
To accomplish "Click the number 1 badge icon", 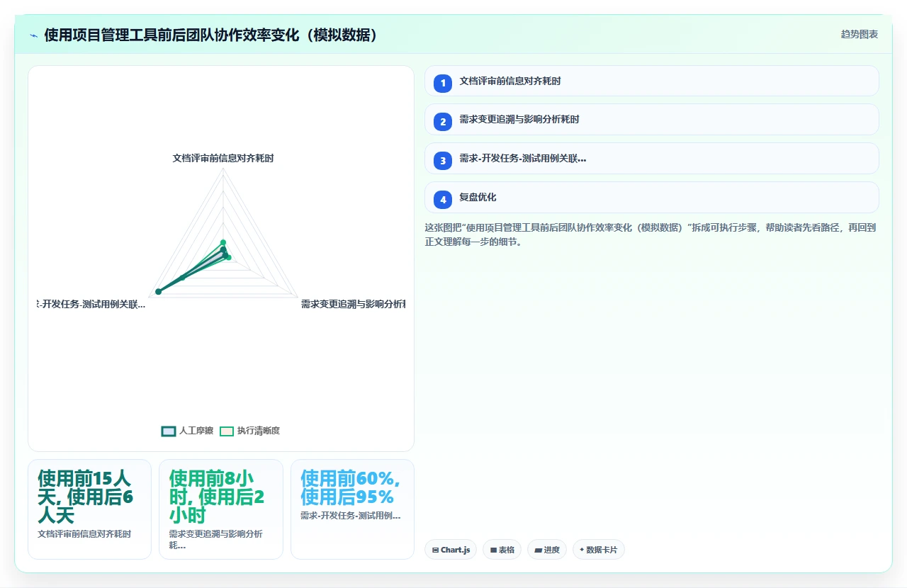I will (x=443, y=83).
